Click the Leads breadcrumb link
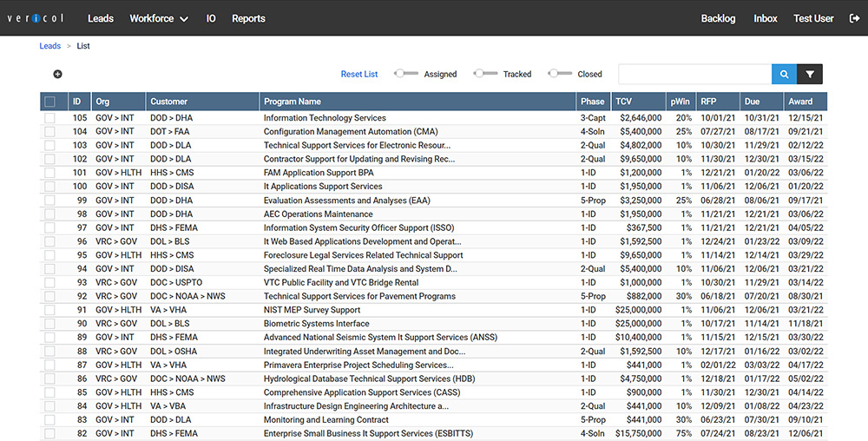 point(50,46)
